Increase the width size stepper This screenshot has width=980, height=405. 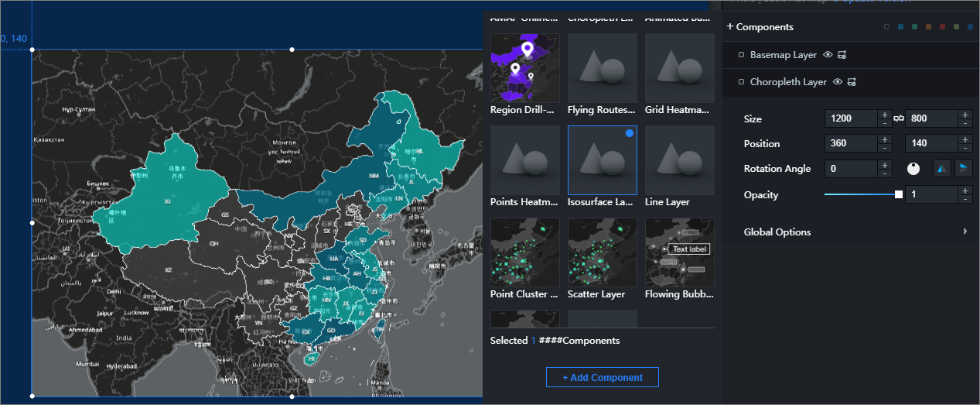(x=884, y=115)
